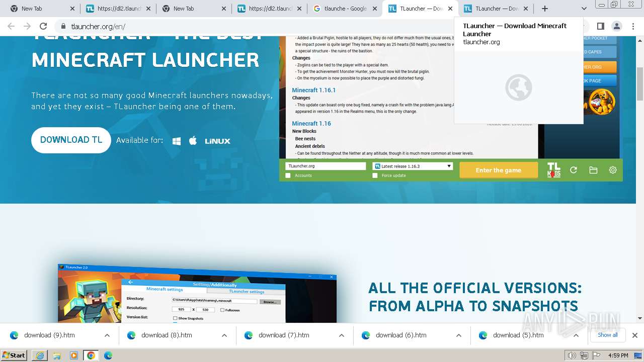Screen dimensions: 644x362
Task: Reload the tlauncher.org page
Action: point(43,26)
